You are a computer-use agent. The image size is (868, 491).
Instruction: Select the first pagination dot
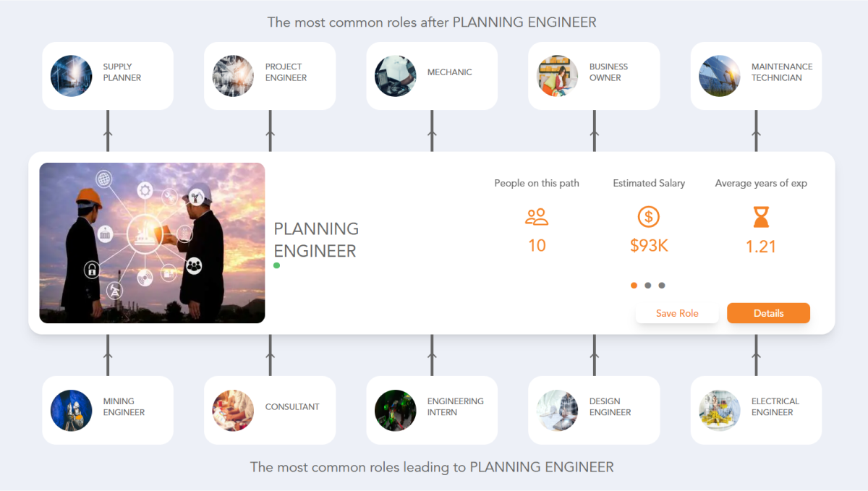tap(634, 285)
